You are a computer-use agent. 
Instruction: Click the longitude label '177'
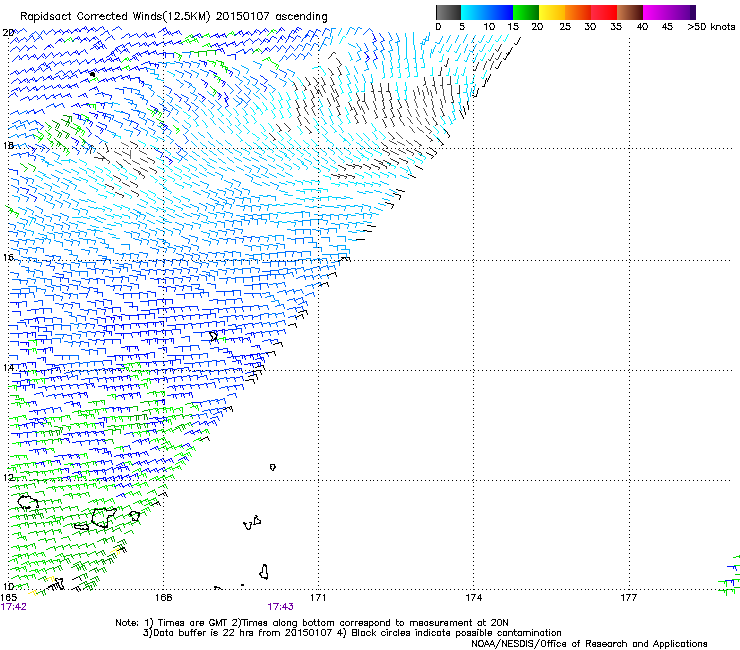628,598
